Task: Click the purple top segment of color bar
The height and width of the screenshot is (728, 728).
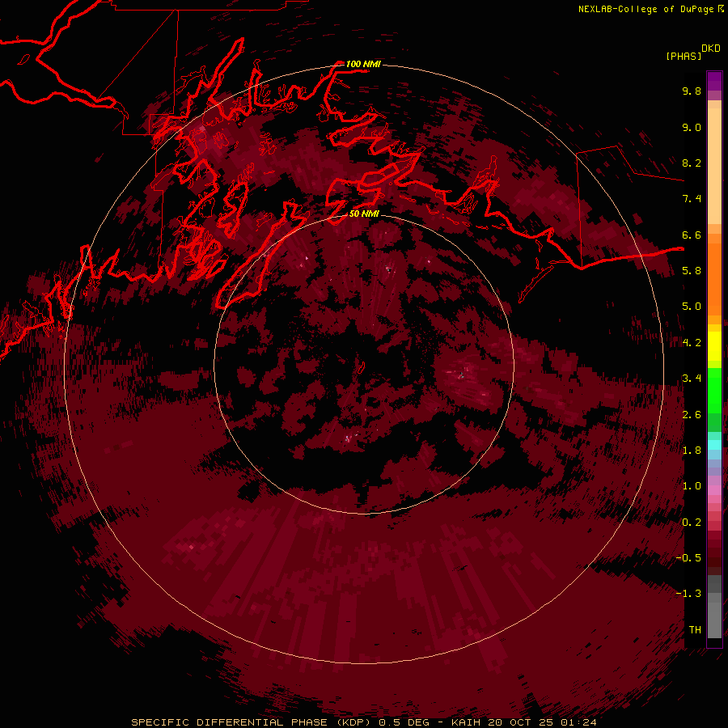Action: point(714,81)
